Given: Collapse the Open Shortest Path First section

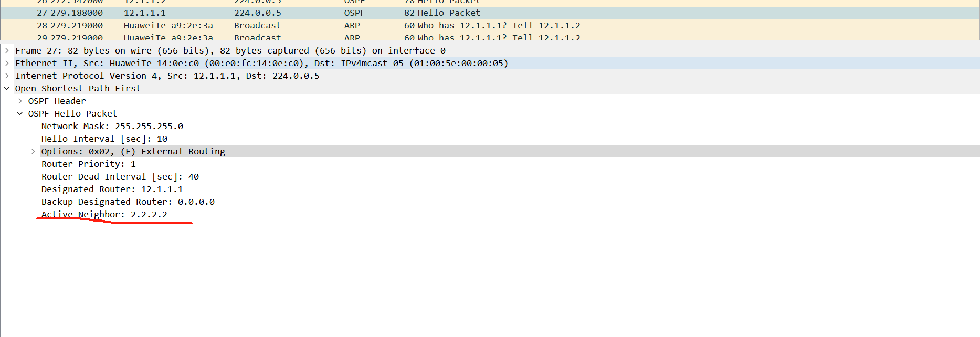Looking at the screenshot, I should pos(7,88).
